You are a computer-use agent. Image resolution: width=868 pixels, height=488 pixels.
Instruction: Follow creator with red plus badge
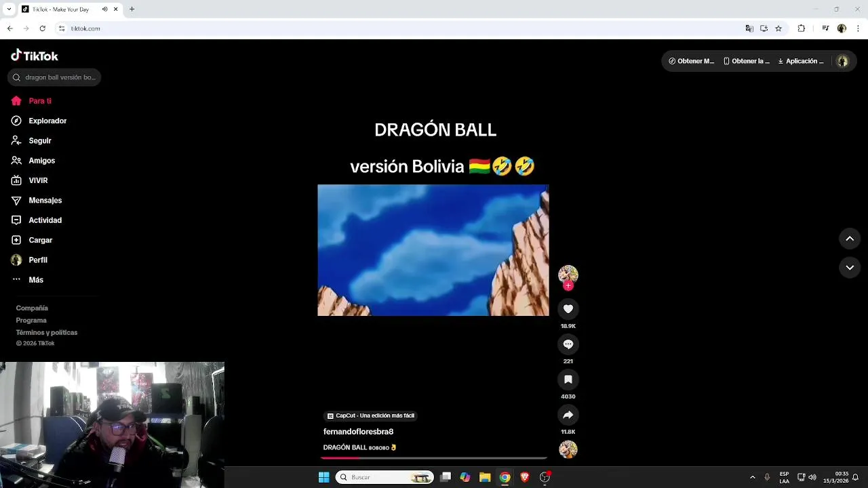click(x=568, y=286)
